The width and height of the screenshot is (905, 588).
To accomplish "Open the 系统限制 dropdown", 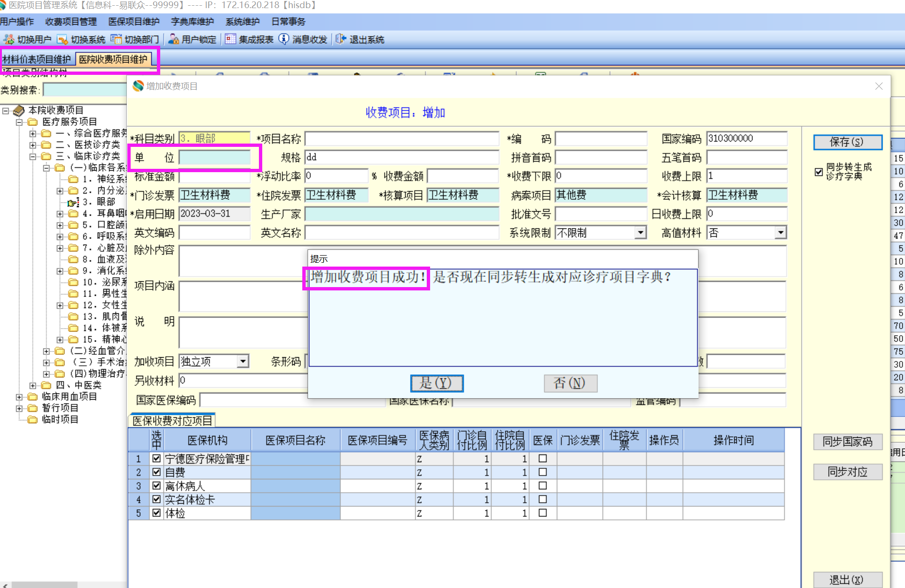I will point(640,233).
